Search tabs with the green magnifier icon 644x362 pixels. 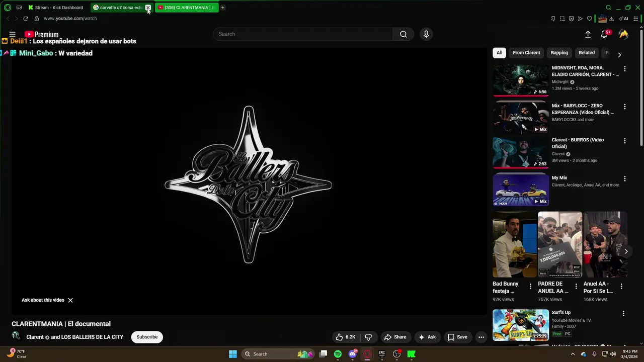click(x=608, y=8)
